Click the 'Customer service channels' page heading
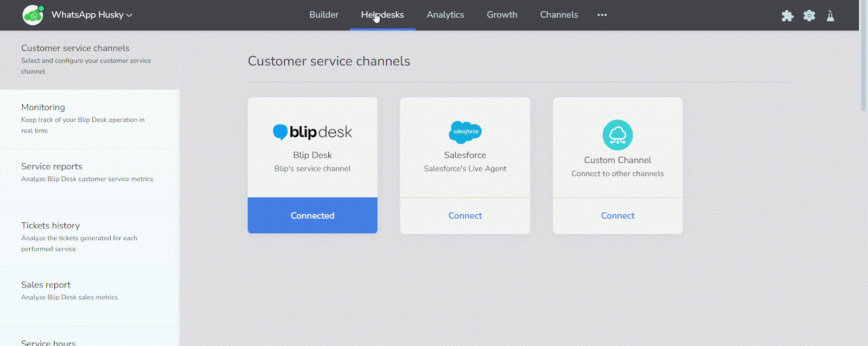This screenshot has width=868, height=346. click(329, 61)
